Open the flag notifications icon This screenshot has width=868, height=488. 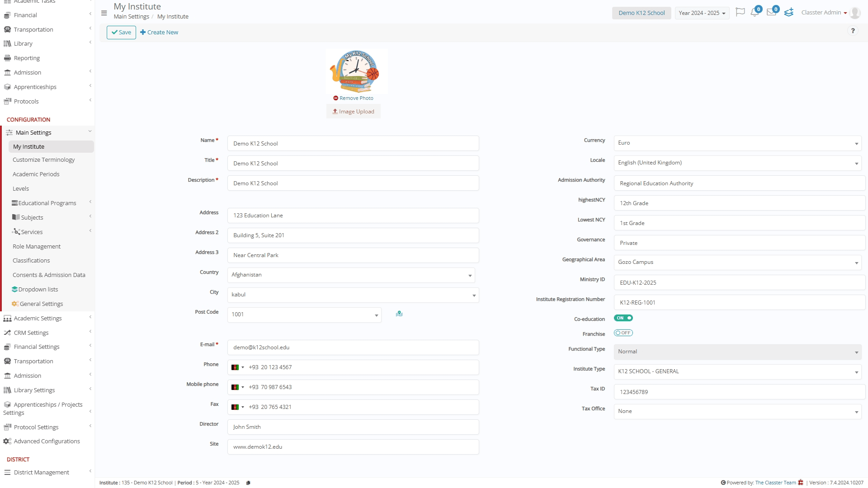pos(740,12)
